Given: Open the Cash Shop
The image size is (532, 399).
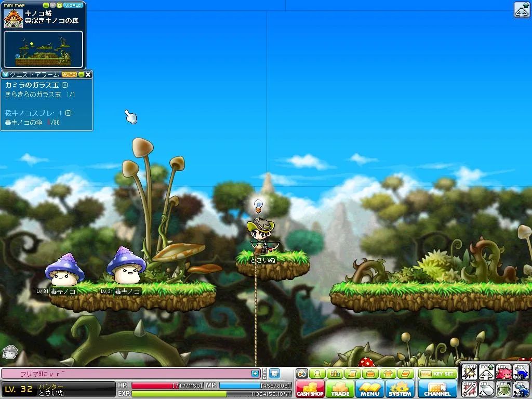Looking at the screenshot, I should click(310, 389).
